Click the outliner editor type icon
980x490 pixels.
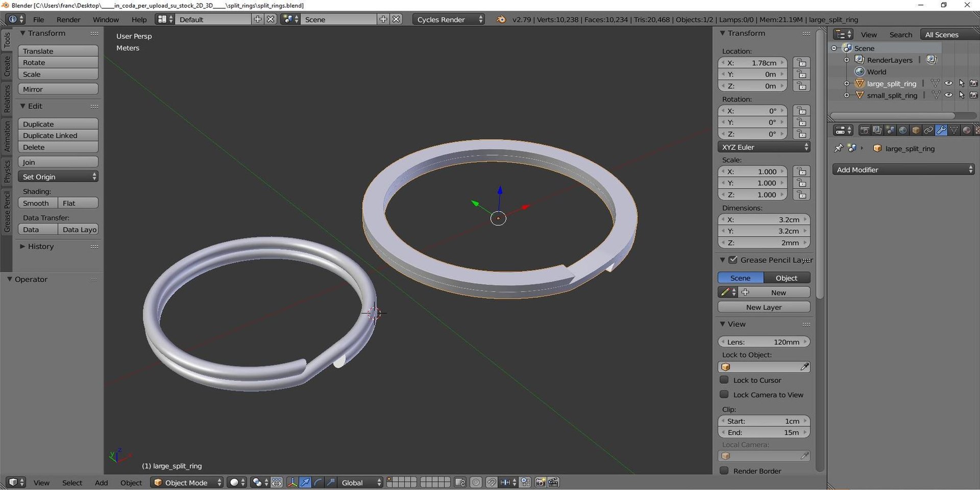[843, 34]
